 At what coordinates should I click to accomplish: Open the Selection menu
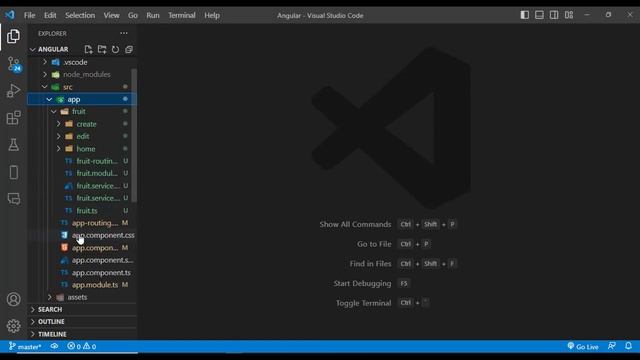[x=80, y=16]
